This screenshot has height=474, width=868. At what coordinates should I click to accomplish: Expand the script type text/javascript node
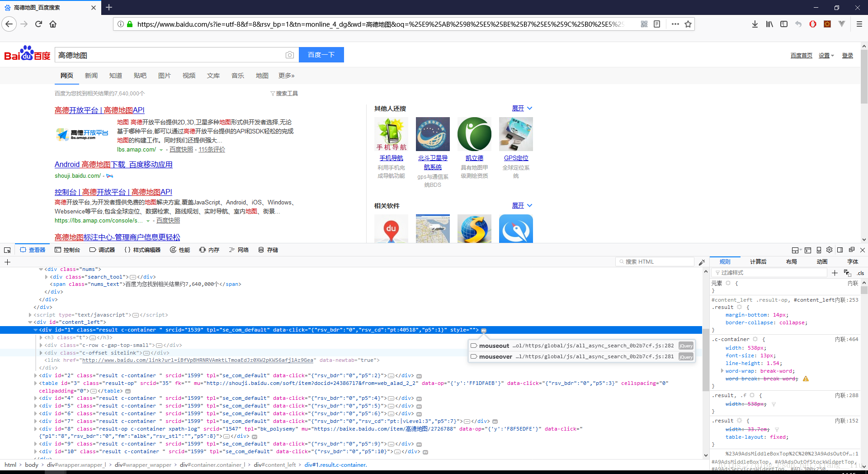tap(30, 315)
